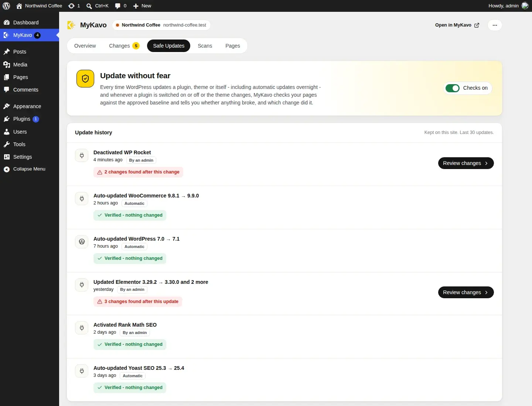The width and height of the screenshot is (532, 406).
Task: Click the yellow shield check icon
Action: [x=85, y=79]
